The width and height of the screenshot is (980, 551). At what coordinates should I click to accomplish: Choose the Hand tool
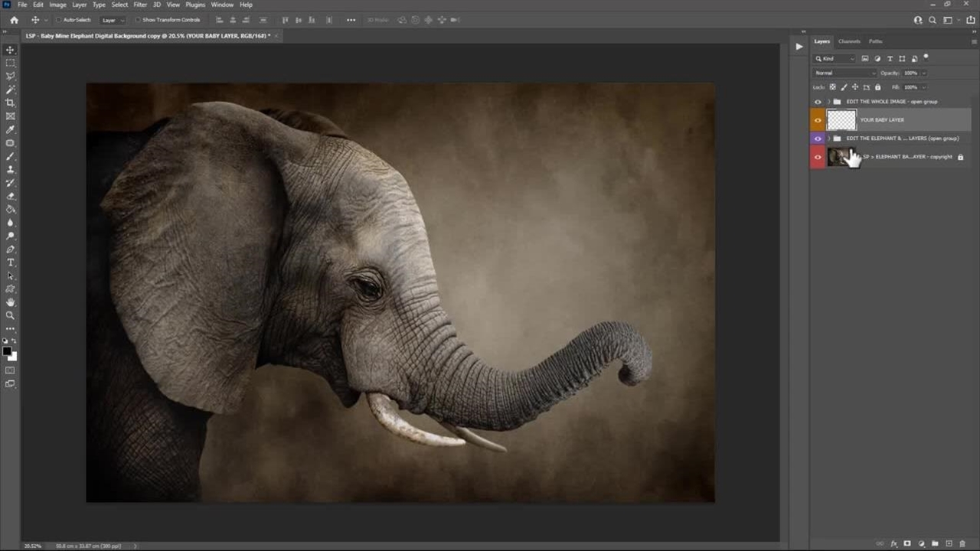10,302
